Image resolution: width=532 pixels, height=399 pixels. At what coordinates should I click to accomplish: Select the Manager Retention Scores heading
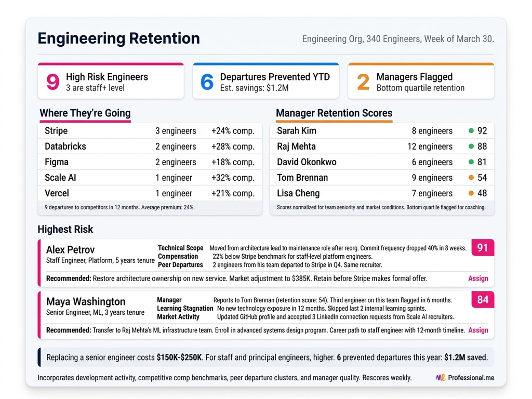tap(334, 113)
